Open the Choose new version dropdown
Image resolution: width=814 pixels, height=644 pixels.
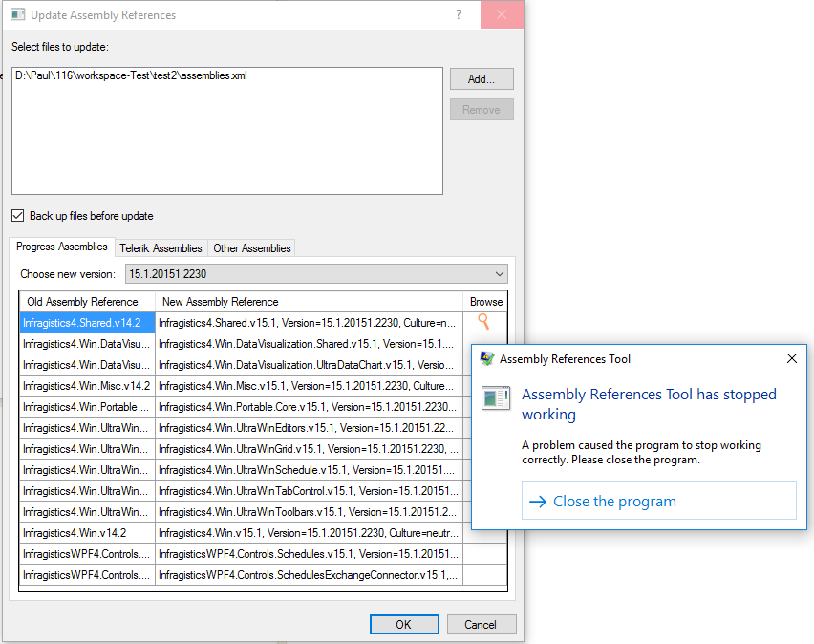click(x=316, y=273)
